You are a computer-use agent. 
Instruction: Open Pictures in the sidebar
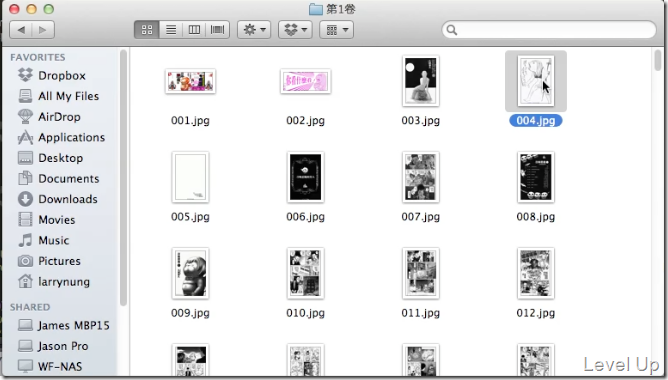click(49, 261)
